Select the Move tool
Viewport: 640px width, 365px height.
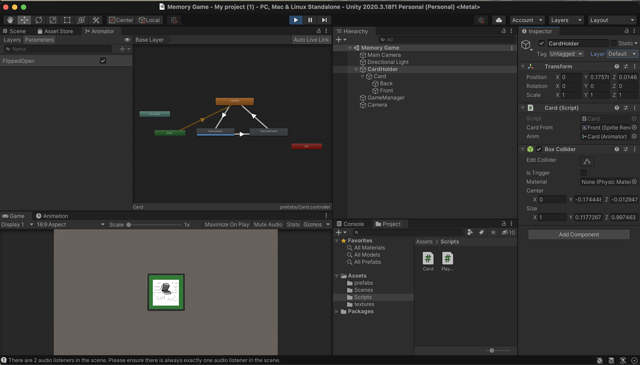click(x=24, y=20)
